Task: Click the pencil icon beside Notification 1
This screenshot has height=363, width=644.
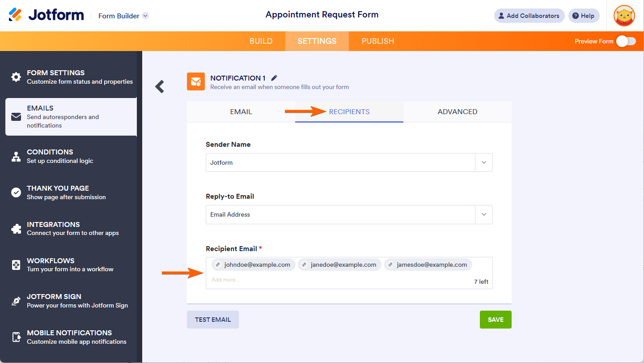Action: (x=274, y=78)
